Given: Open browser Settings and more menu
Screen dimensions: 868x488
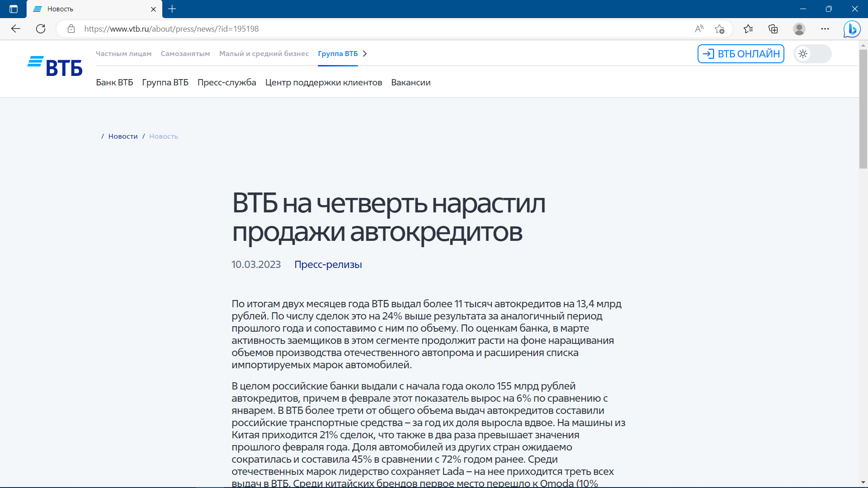Looking at the screenshot, I should pyautogui.click(x=825, y=29).
